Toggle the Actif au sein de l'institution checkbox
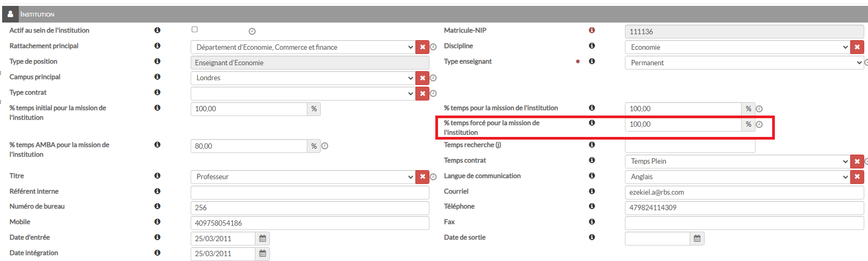This screenshot has width=868, height=261. click(194, 29)
